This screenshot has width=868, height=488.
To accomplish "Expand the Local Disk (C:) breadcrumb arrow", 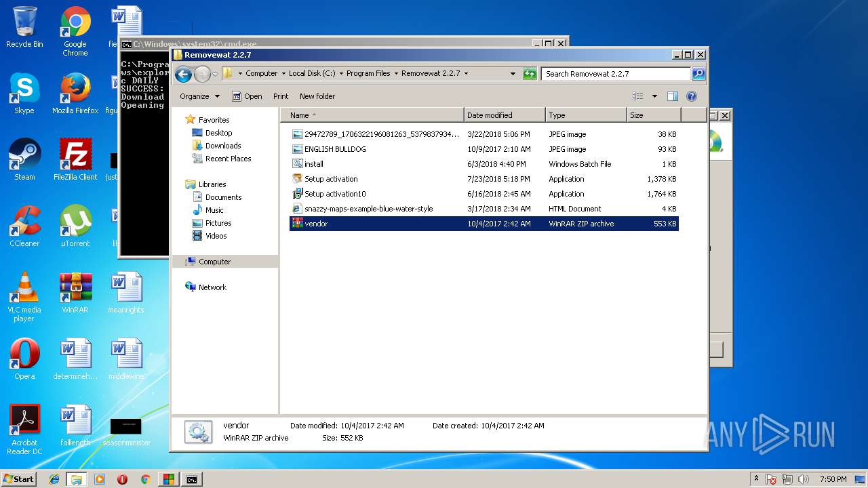I will click(x=340, y=74).
